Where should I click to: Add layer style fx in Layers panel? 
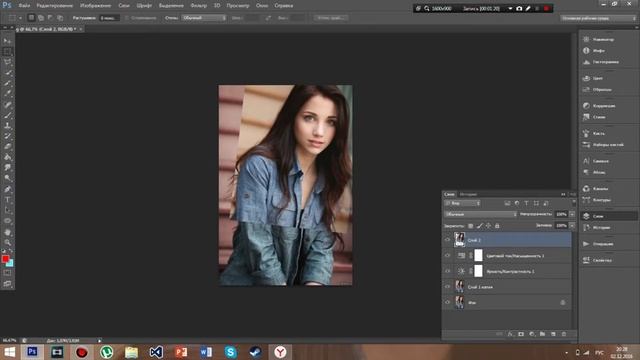click(510, 334)
